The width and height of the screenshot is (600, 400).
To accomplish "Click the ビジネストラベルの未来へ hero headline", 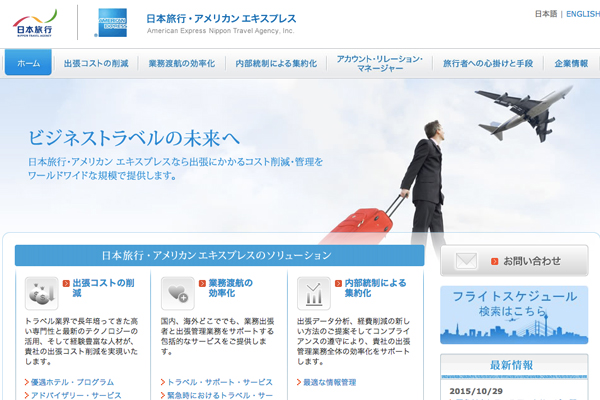I will pyautogui.click(x=134, y=138).
